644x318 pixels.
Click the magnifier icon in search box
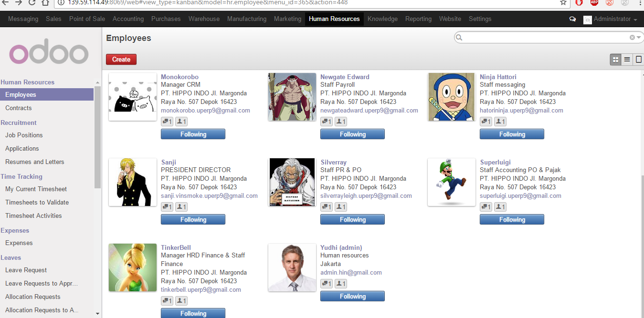[459, 37]
